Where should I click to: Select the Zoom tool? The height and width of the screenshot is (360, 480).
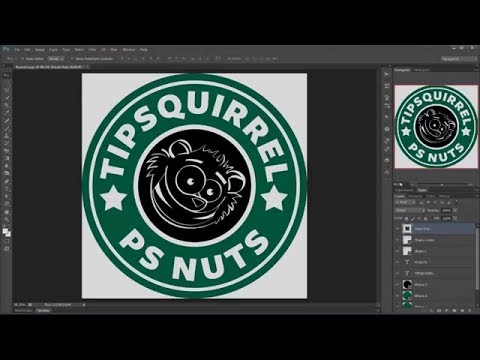point(6,219)
